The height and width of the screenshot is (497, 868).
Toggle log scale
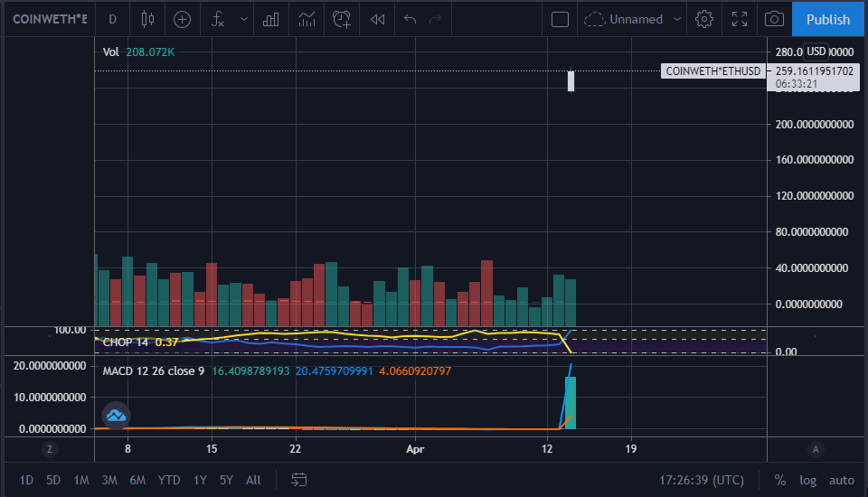pyautogui.click(x=807, y=480)
